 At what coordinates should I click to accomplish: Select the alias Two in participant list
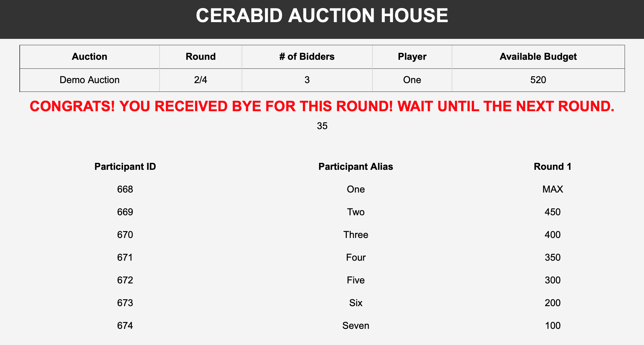[355, 212]
